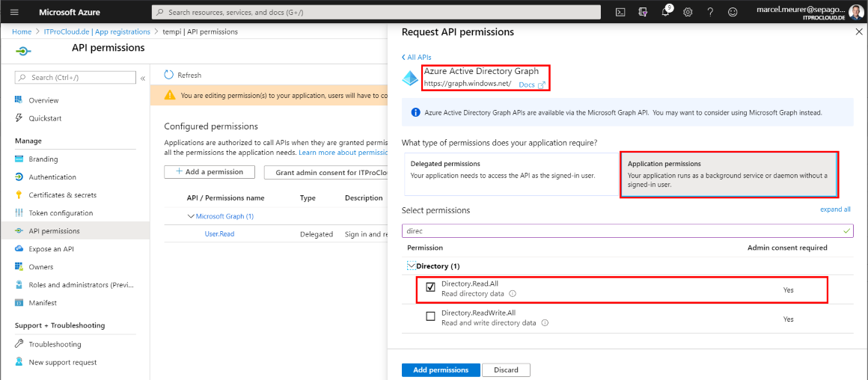
Task: Collapse the Directory (1) permission group
Action: 412,266
